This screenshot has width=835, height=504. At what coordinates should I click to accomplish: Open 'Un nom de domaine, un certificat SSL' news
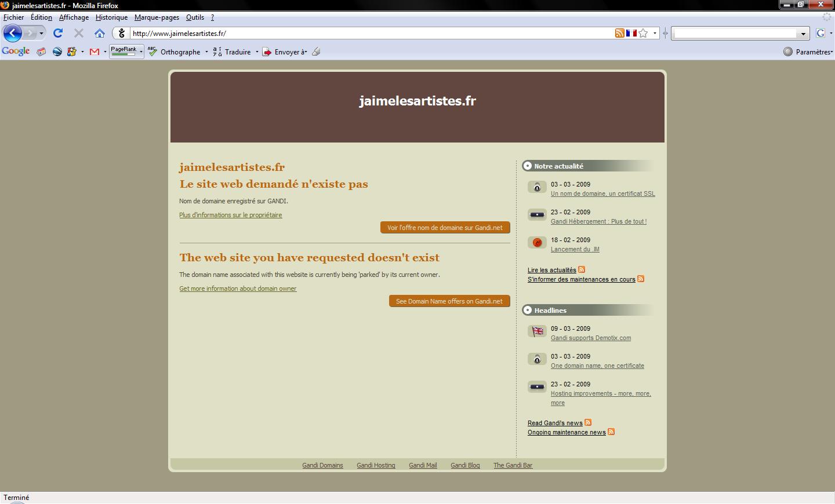coord(603,193)
